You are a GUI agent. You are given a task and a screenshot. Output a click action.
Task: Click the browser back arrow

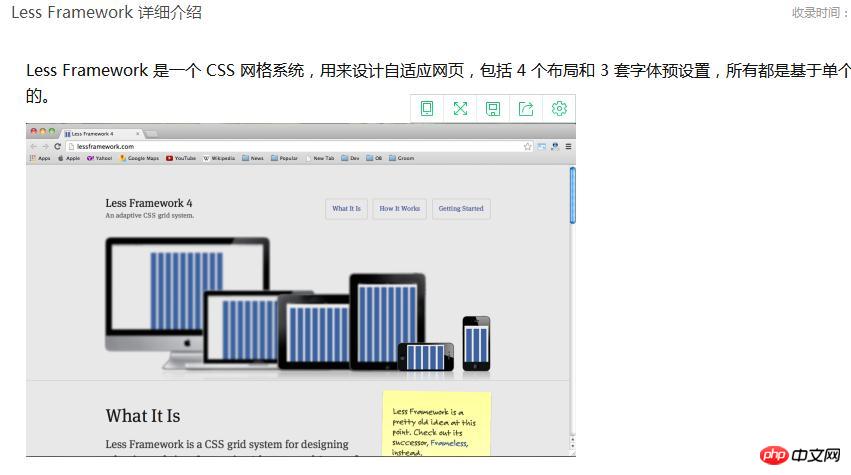coord(34,147)
